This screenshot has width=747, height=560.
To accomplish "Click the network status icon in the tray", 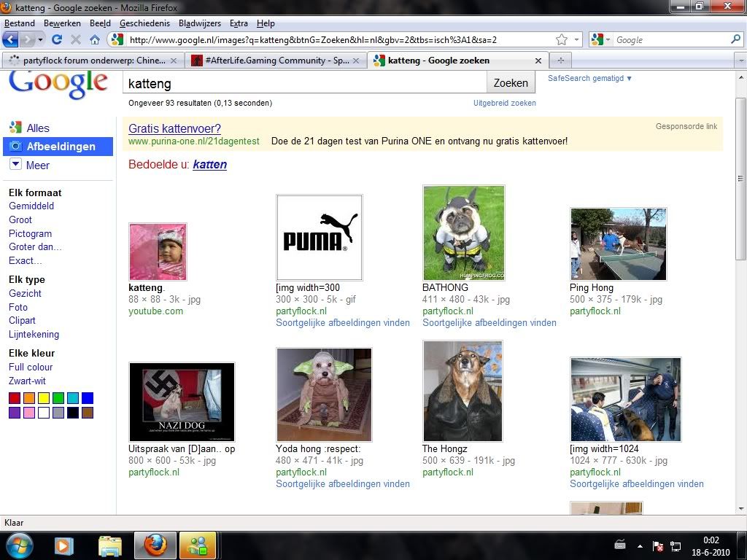I will coord(675,545).
